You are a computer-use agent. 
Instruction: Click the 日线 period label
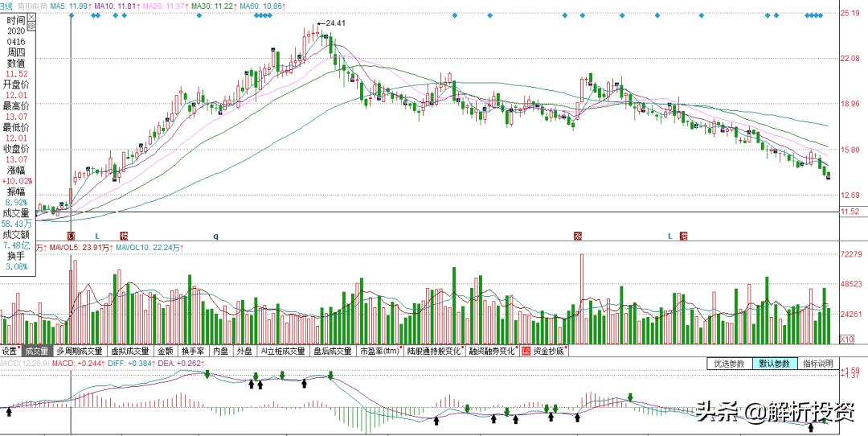(x=6, y=6)
